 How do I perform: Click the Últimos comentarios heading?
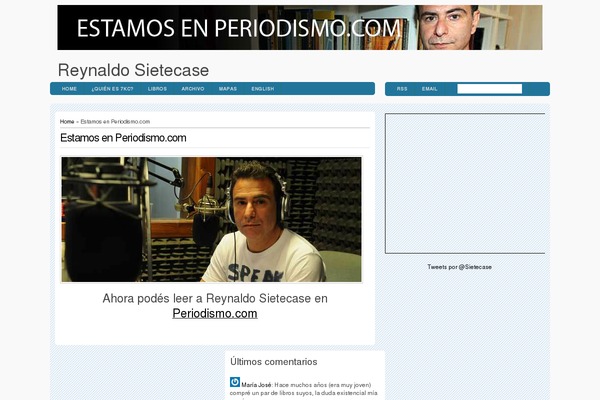click(274, 362)
